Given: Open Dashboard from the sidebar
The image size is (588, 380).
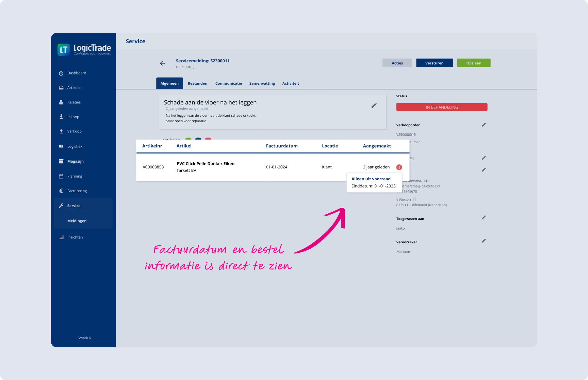Looking at the screenshot, I should (x=77, y=73).
